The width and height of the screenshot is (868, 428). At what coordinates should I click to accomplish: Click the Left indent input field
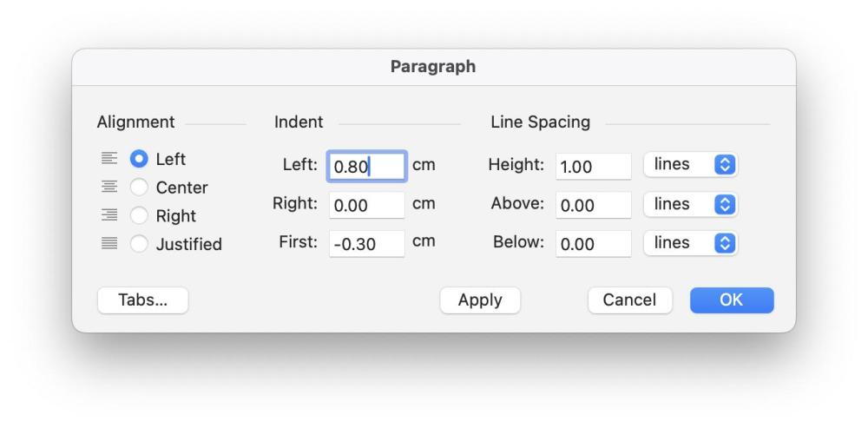(x=366, y=166)
